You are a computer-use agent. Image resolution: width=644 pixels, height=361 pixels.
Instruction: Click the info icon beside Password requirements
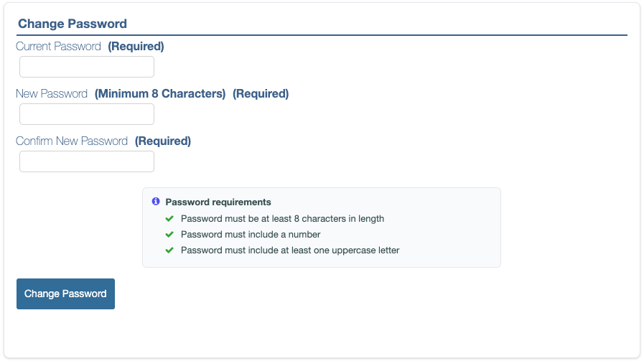click(156, 202)
